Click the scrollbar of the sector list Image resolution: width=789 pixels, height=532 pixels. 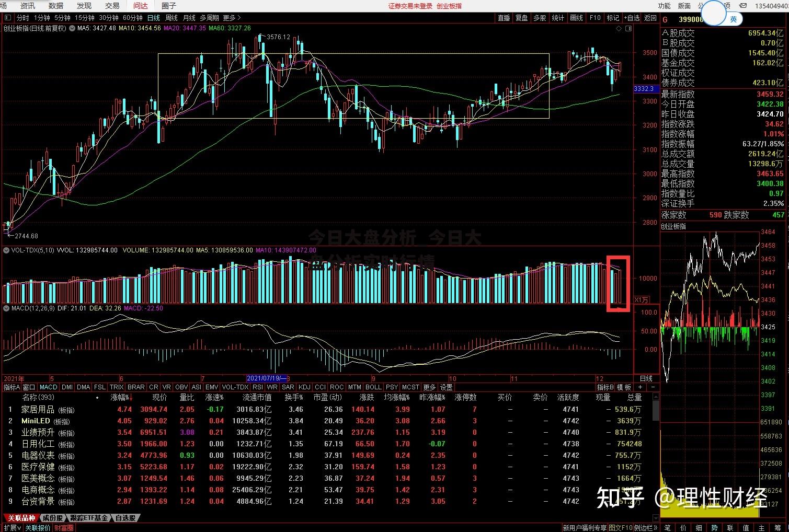[656, 412]
